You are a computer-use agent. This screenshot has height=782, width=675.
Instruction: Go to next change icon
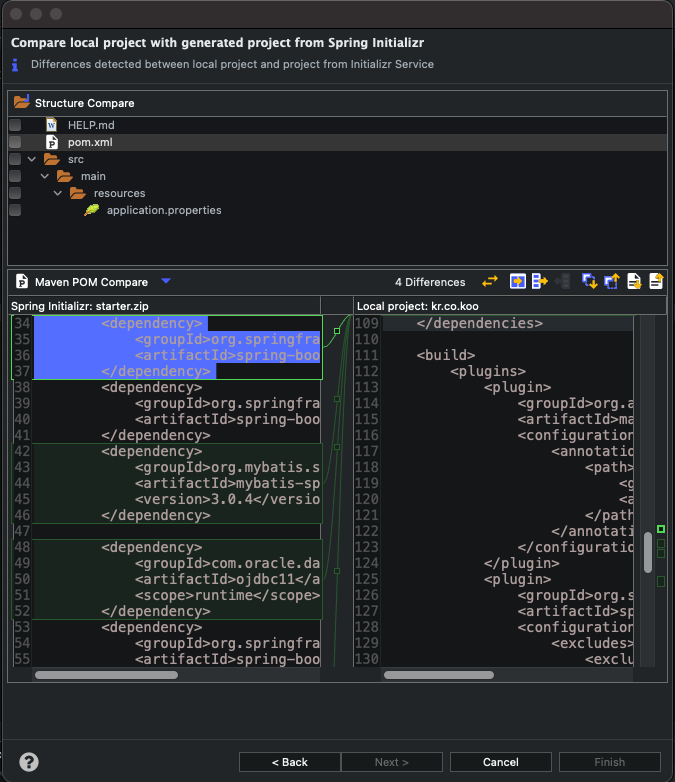(634, 281)
